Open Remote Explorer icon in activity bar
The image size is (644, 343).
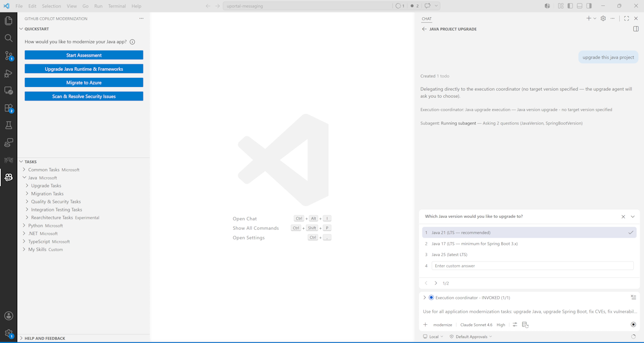click(x=9, y=90)
